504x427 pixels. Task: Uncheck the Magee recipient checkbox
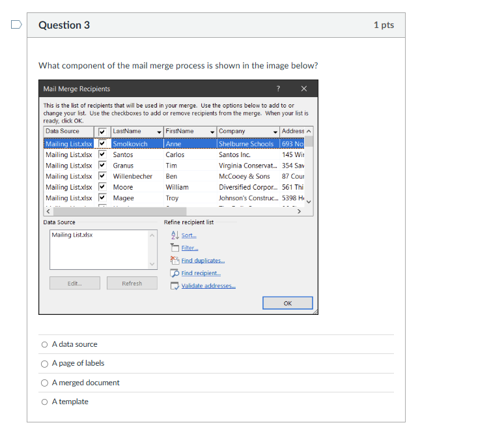[x=102, y=198]
